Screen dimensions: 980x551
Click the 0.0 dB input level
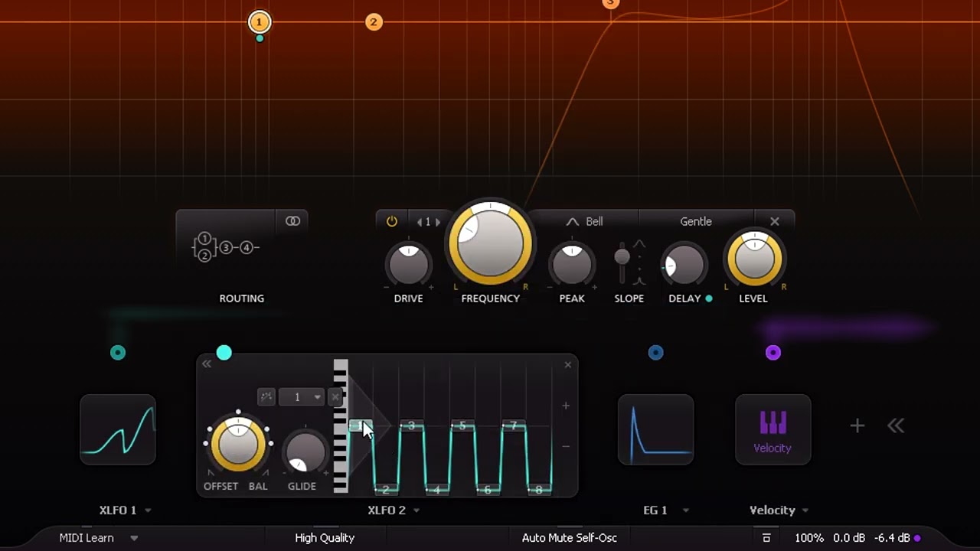click(849, 538)
